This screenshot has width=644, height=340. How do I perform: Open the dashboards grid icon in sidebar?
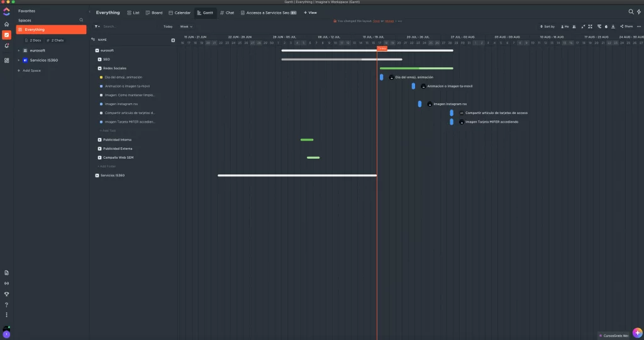click(x=6, y=60)
